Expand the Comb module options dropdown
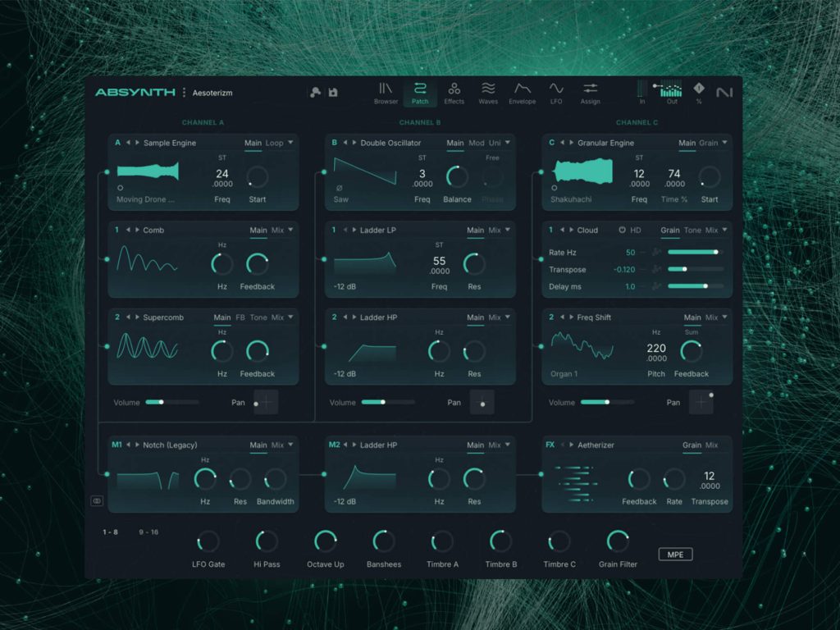The image size is (840, 630). 290,230
